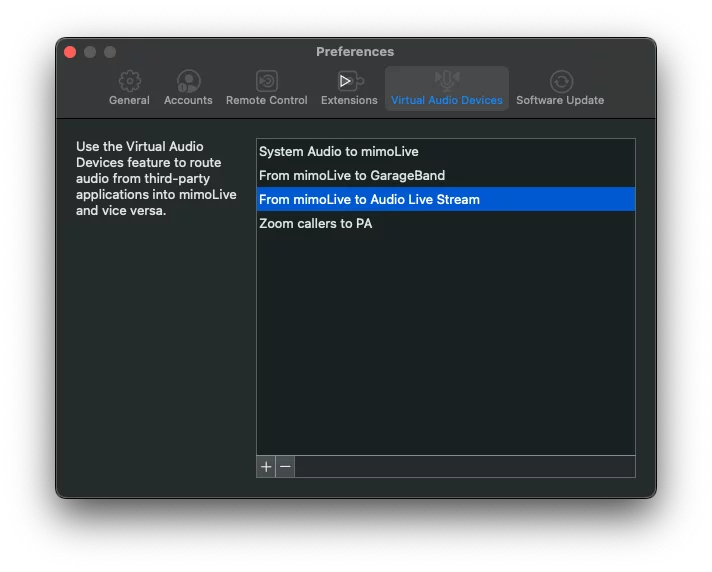Switch to the Software Update tab label

(560, 100)
